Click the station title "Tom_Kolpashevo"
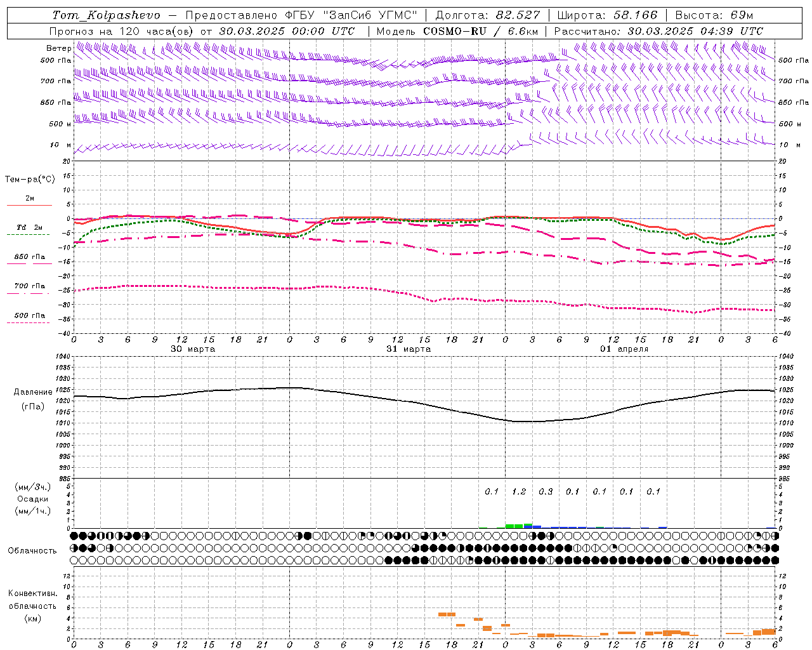The height and width of the screenshot is (650, 812). (x=106, y=15)
